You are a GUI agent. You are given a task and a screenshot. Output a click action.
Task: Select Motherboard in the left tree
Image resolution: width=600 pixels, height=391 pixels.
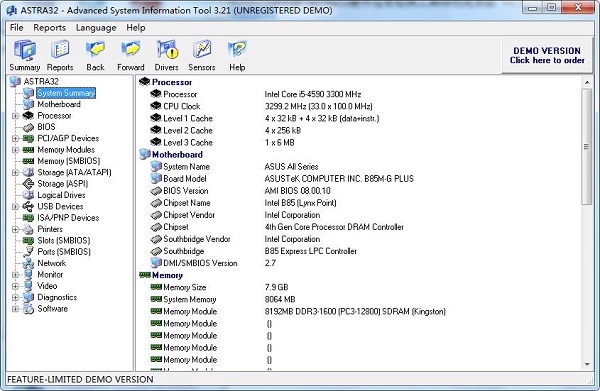tap(59, 104)
